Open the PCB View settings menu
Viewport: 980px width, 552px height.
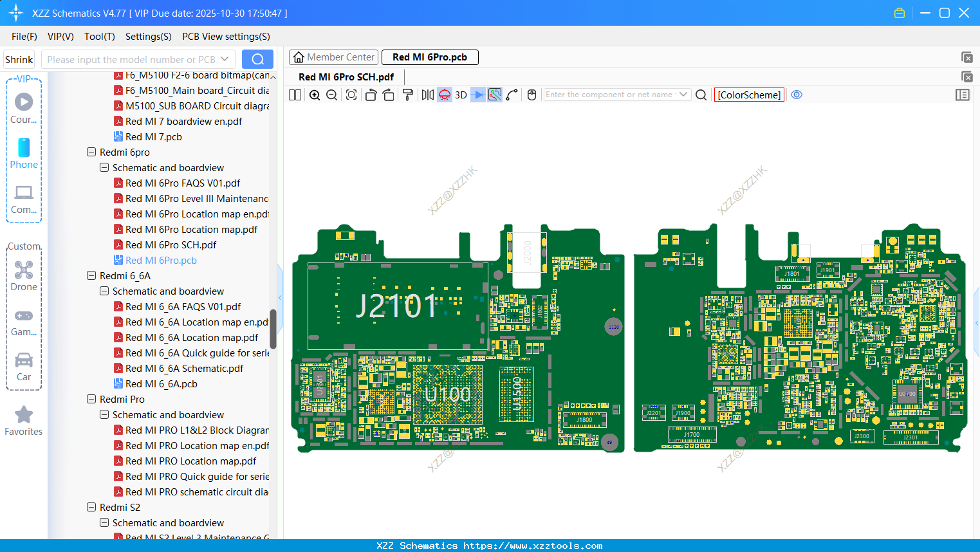point(226,37)
